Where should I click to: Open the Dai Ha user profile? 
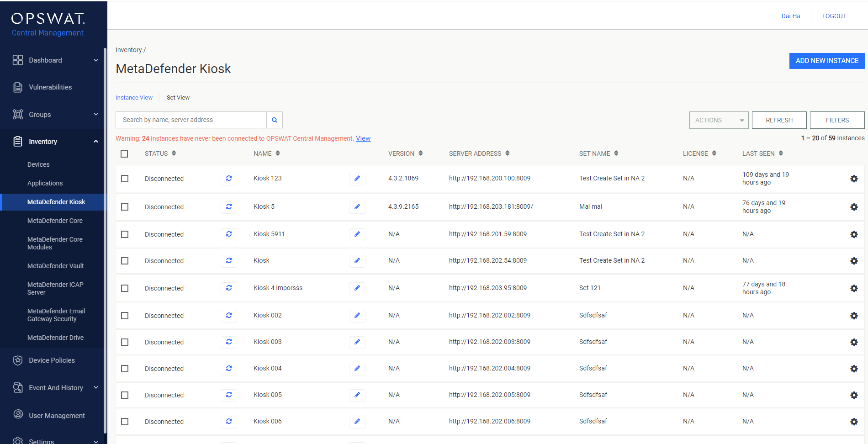[x=791, y=16]
